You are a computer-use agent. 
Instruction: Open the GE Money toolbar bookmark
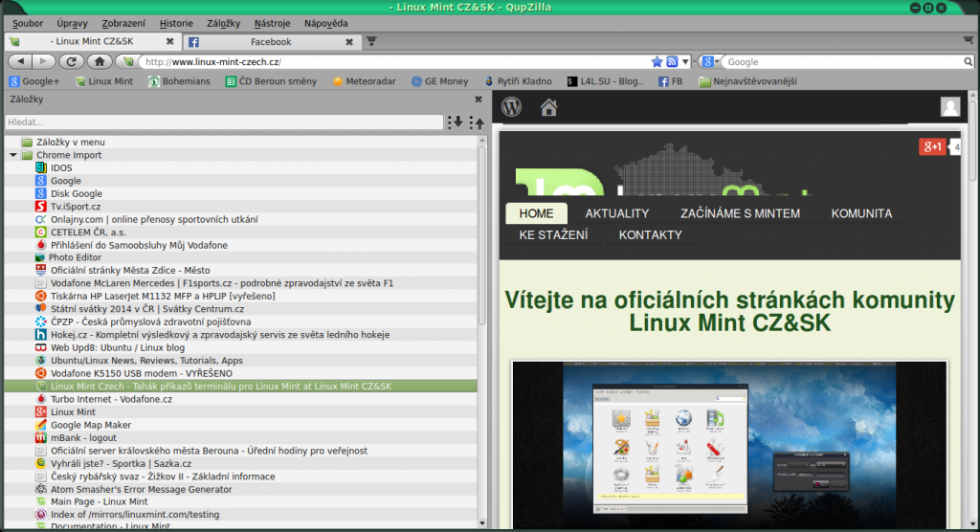[x=439, y=81]
